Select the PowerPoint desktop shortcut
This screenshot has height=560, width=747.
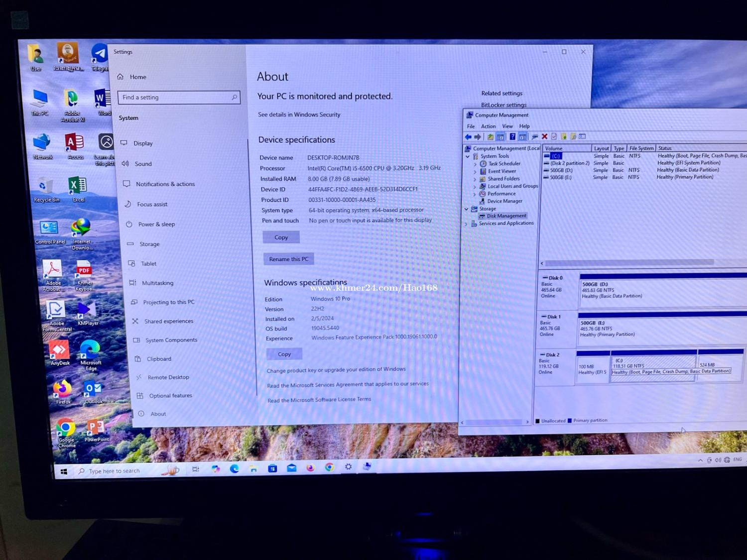(x=96, y=431)
